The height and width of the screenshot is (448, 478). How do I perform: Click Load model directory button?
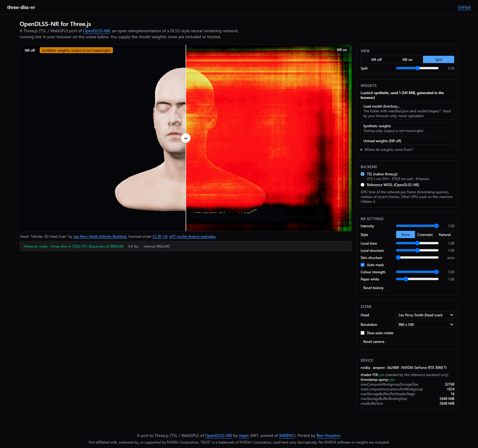pos(407,111)
